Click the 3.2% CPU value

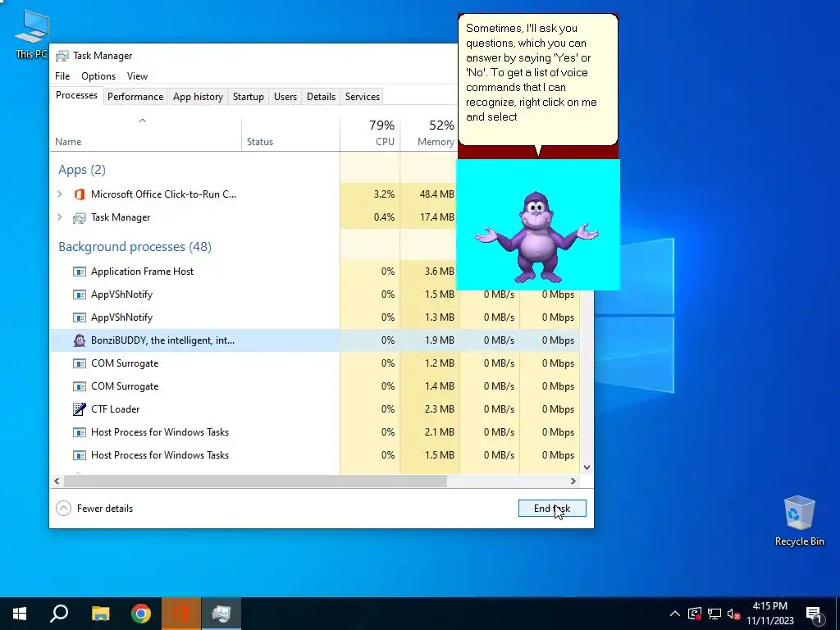(x=384, y=194)
